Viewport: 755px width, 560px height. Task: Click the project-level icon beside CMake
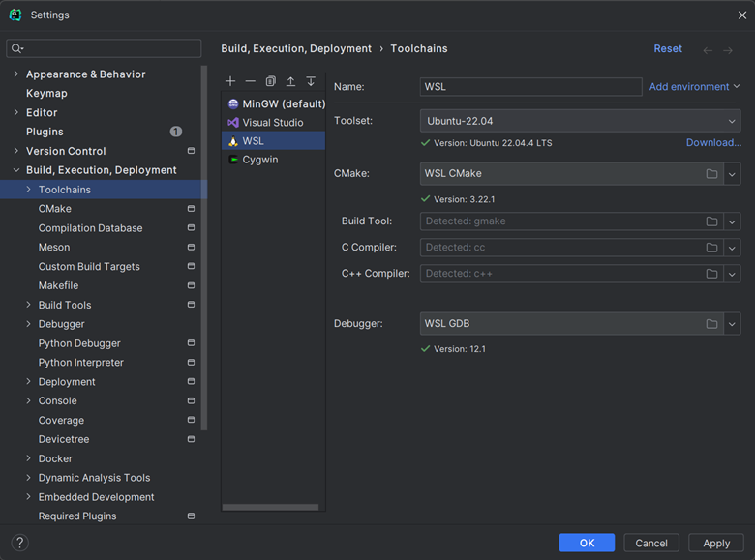pos(191,209)
